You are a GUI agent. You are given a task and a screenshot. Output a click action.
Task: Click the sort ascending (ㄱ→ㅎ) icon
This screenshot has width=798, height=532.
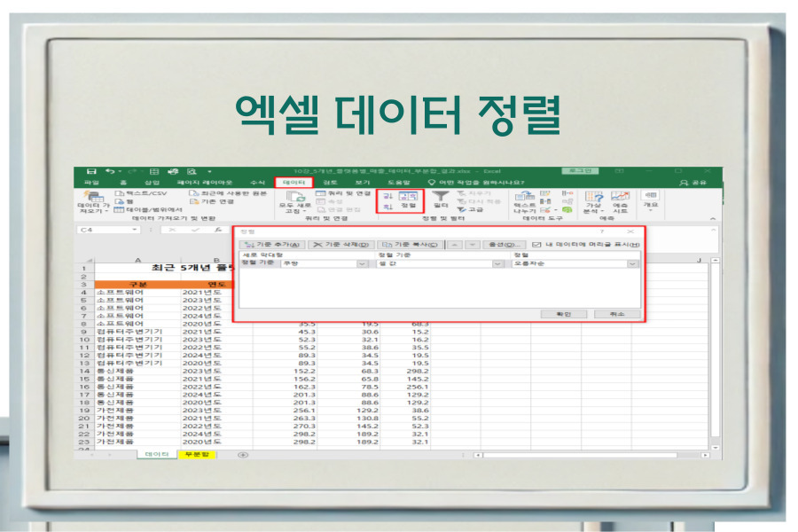387,195
